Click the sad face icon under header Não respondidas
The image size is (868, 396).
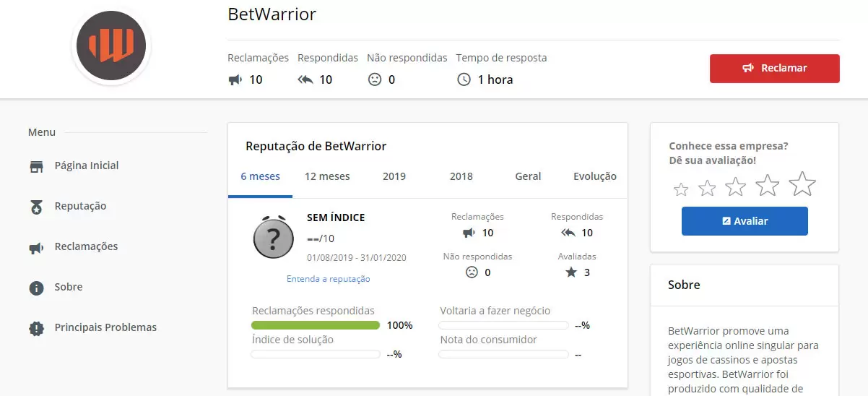374,79
